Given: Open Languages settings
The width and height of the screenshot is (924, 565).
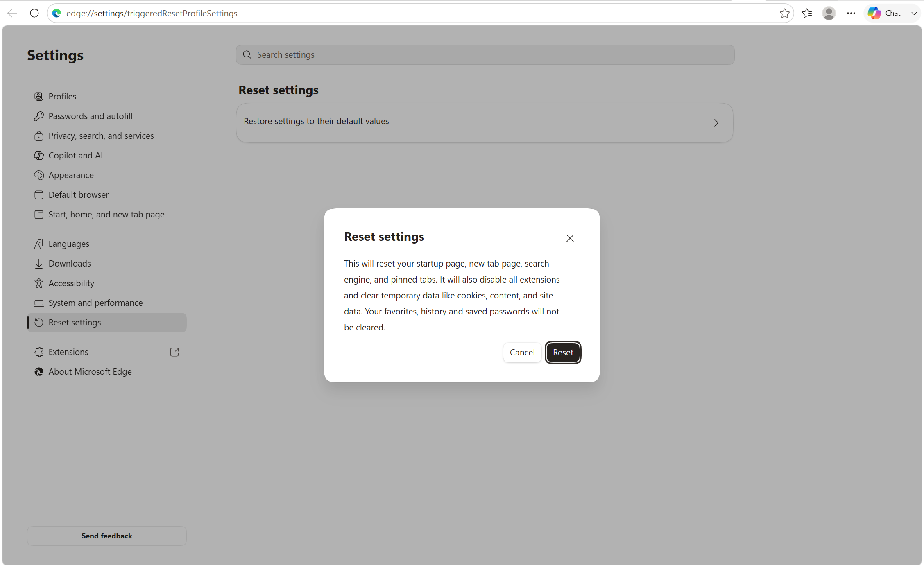Looking at the screenshot, I should click(107, 244).
